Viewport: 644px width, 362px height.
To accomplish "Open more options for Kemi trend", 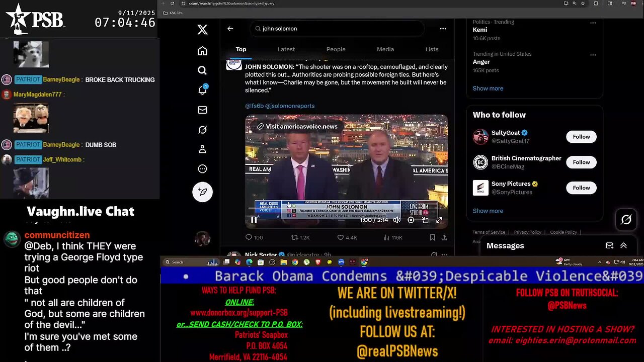I will (593, 23).
